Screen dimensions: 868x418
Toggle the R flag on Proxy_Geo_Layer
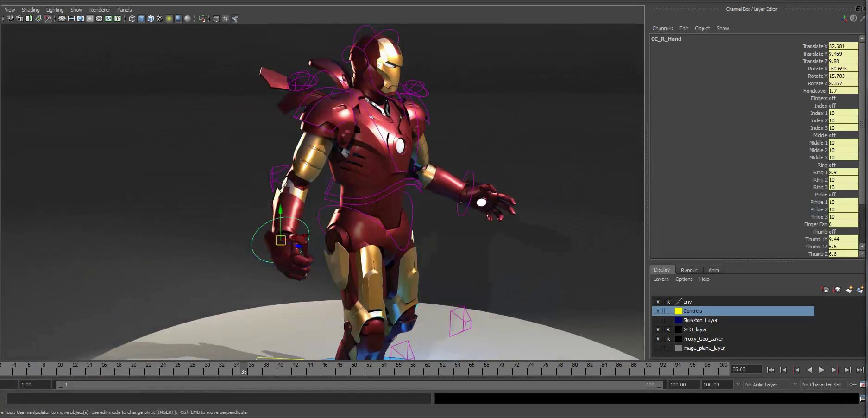click(668, 339)
